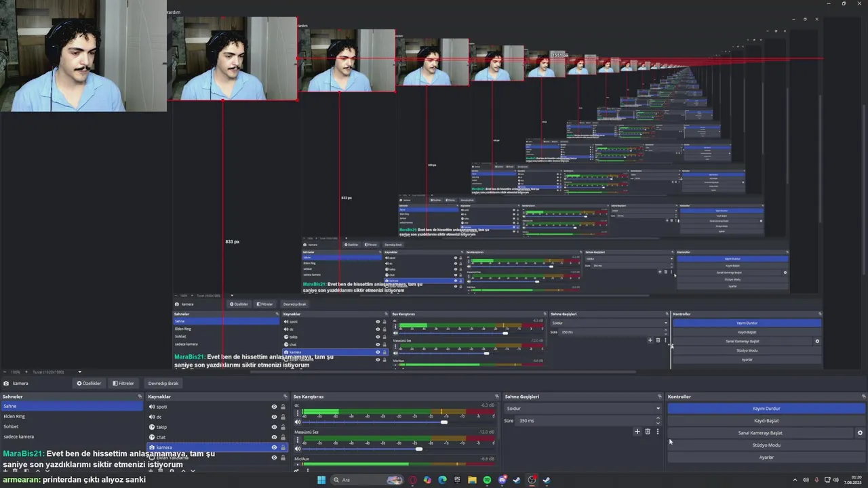Viewport: 868px width, 488px height.
Task: Mute the Masaüstü Ses channel
Action: pyautogui.click(x=297, y=449)
